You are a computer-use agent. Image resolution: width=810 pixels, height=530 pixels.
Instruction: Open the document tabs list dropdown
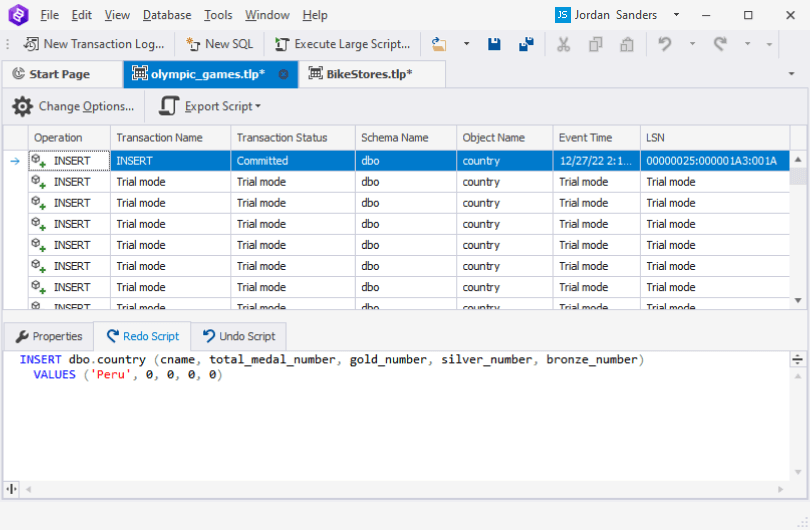791,74
